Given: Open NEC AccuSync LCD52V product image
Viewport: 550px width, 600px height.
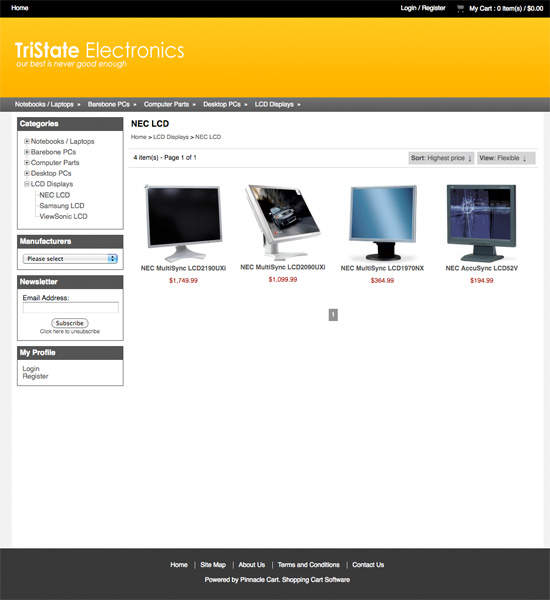Looking at the screenshot, I should point(481,222).
